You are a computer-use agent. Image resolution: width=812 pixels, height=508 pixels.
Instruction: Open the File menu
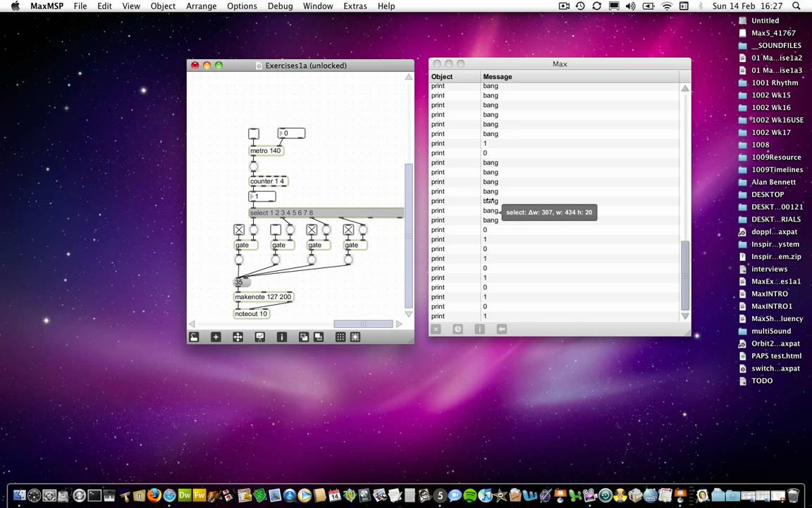click(80, 6)
